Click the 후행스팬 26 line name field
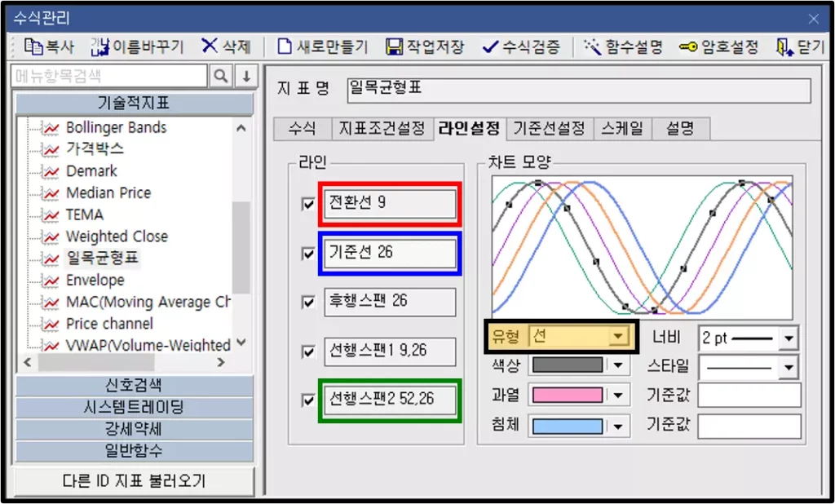Screen dimensions: 835x504 390,302
